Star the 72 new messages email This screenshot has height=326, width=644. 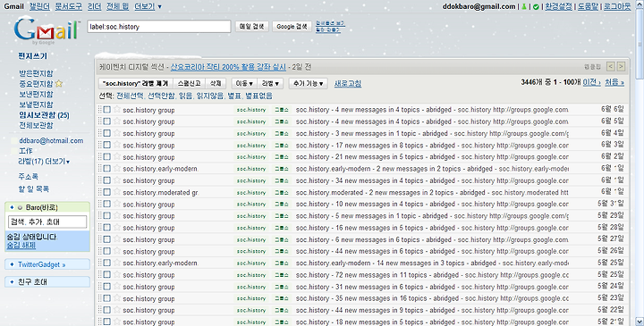[117, 275]
